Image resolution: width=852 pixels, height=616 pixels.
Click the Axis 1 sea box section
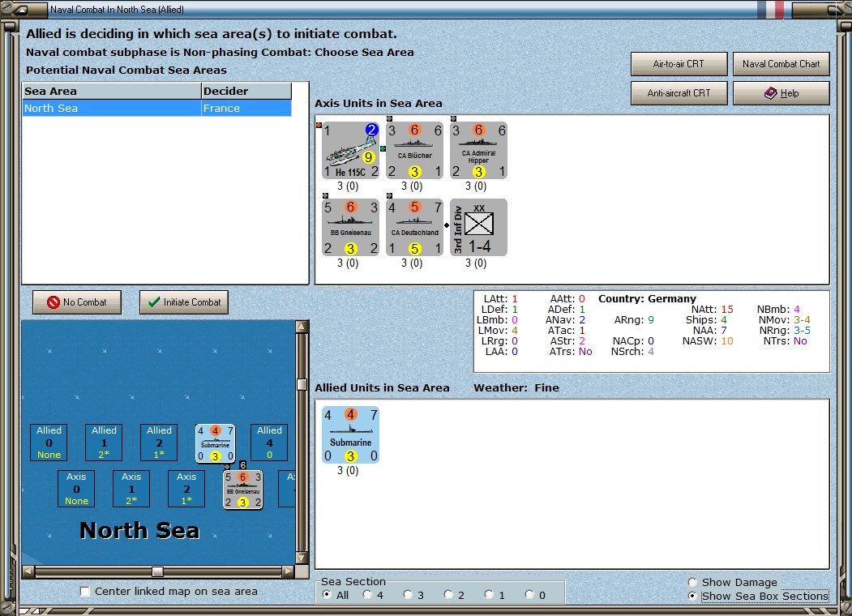pyautogui.click(x=131, y=489)
